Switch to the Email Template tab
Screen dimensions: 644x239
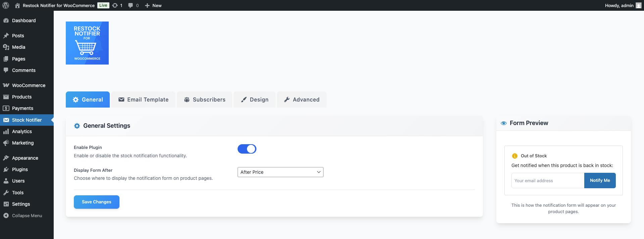(x=143, y=99)
